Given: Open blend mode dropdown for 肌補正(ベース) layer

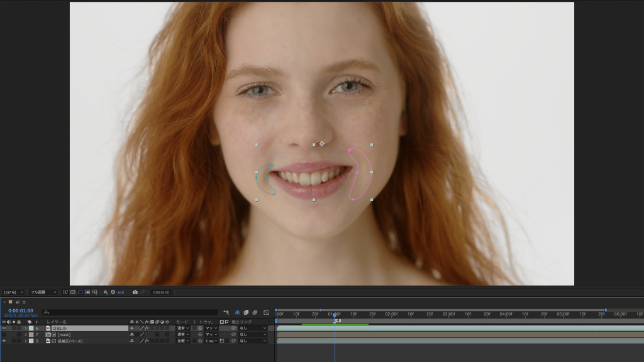Looking at the screenshot, I should pos(182,341).
